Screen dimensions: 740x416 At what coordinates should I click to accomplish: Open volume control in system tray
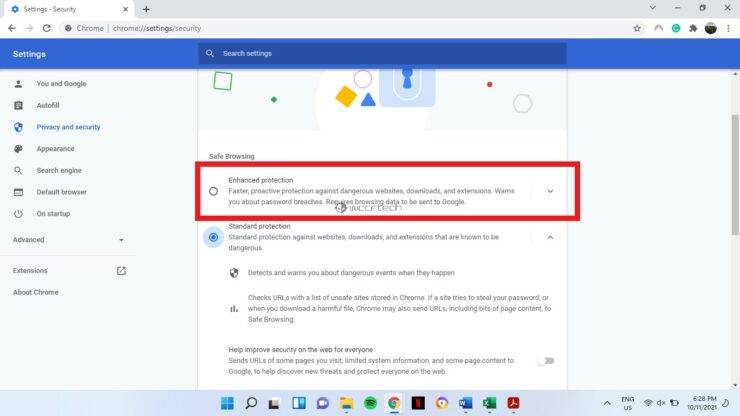(x=661, y=403)
